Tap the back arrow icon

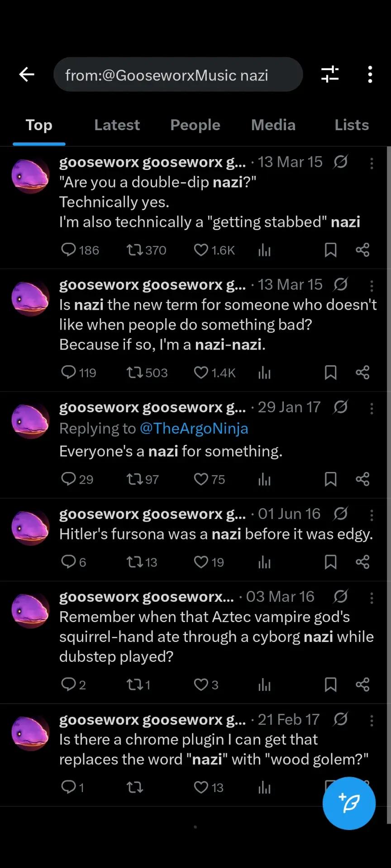(27, 75)
